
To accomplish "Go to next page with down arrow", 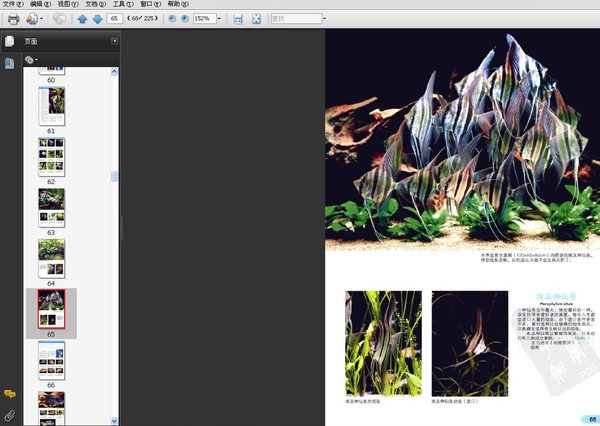I will [98, 19].
